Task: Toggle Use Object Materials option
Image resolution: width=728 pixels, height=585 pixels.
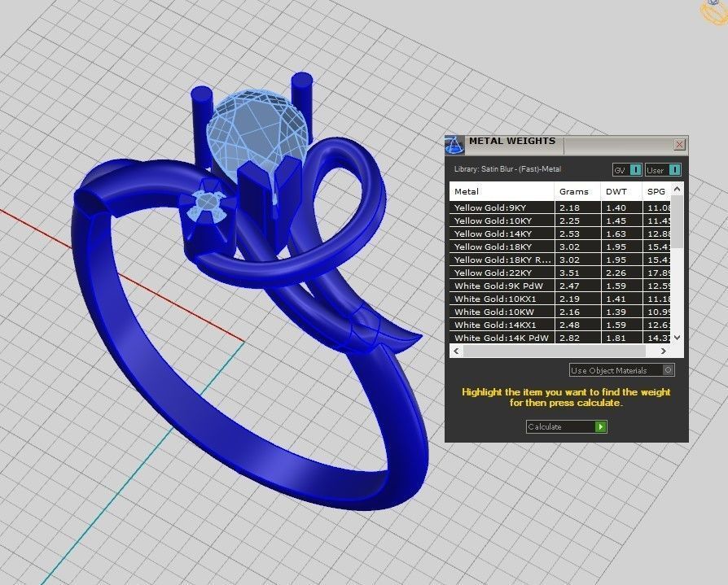Action: [621, 370]
